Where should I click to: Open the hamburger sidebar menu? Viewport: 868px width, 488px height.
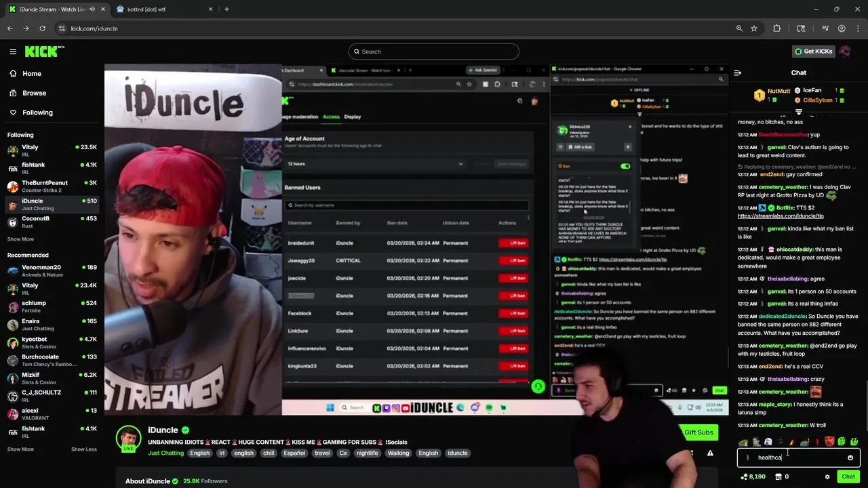pos(13,52)
